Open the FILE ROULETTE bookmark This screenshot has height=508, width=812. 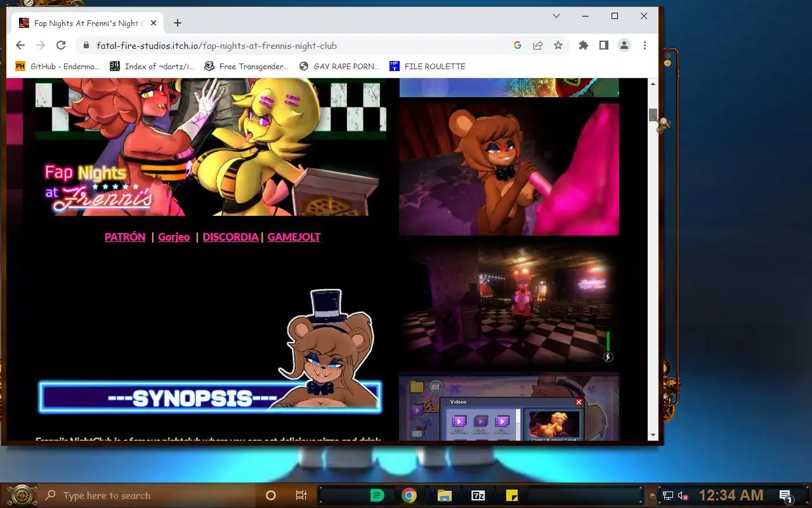(x=427, y=66)
